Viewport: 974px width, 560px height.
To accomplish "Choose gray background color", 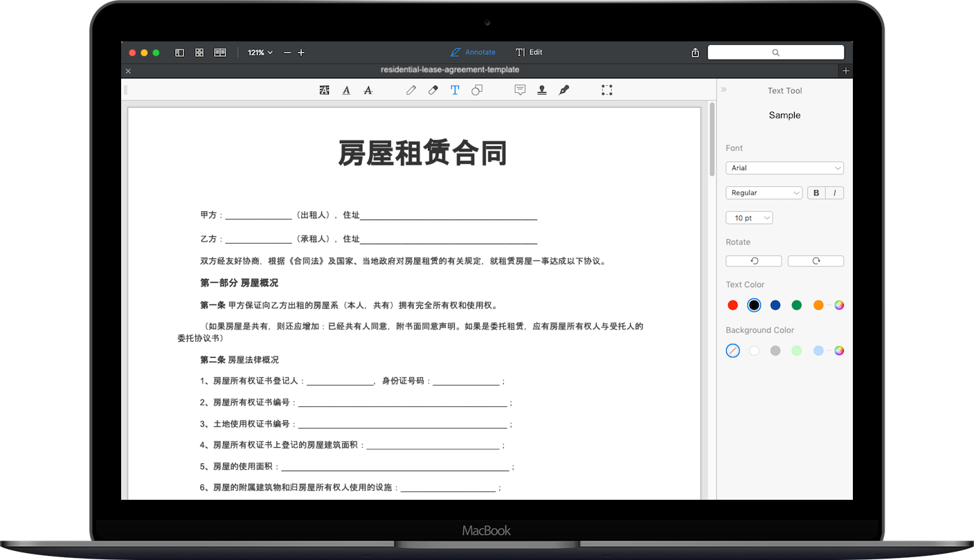I will click(775, 351).
